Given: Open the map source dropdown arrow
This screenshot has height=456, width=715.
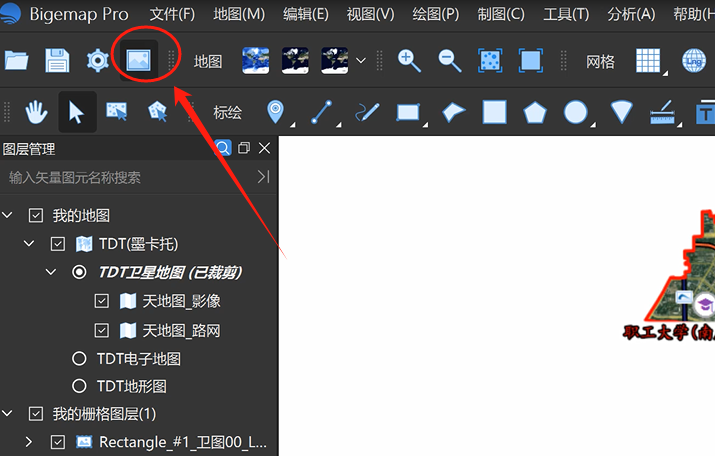Looking at the screenshot, I should (x=361, y=60).
